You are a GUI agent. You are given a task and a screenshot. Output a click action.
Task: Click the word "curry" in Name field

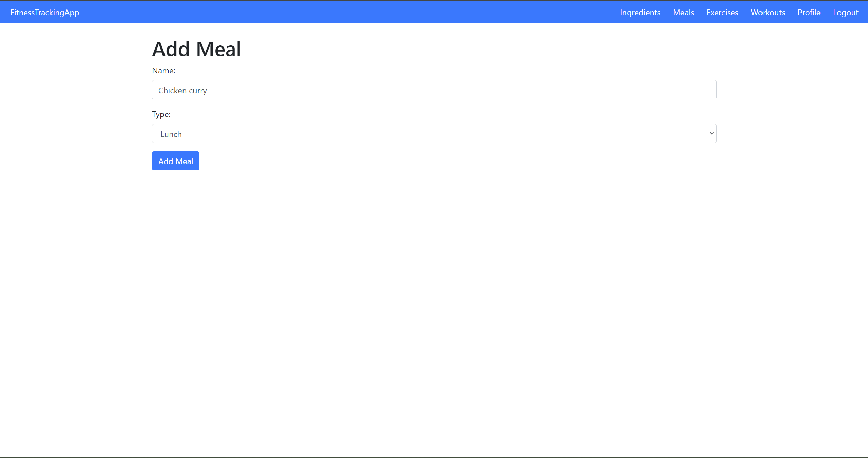tap(198, 91)
